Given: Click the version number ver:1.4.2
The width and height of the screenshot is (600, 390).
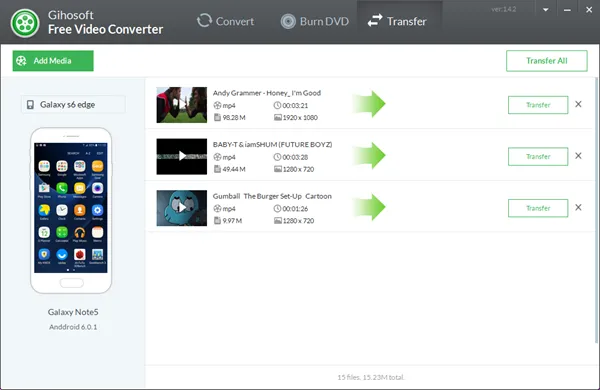Looking at the screenshot, I should point(504,9).
